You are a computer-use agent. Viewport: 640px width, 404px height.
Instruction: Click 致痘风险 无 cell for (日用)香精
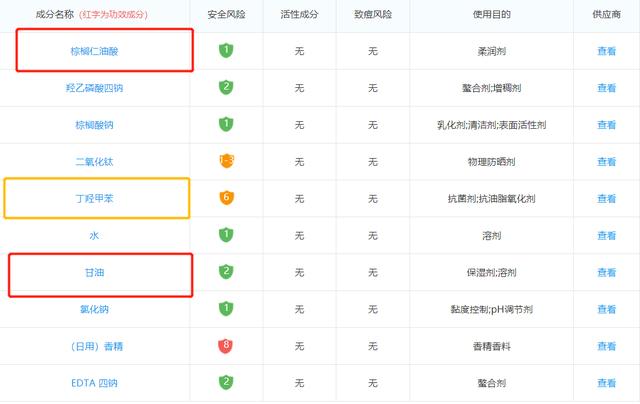373,346
